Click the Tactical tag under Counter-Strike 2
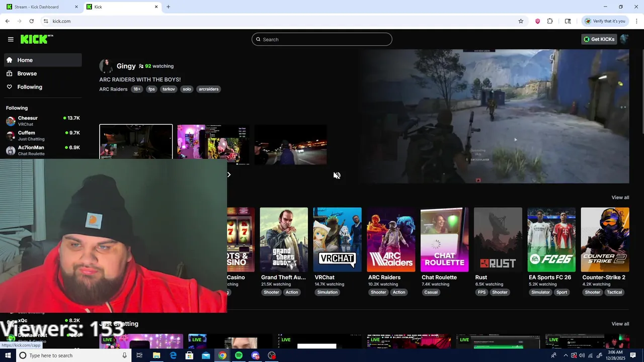Image resolution: width=644 pixels, height=362 pixels. point(614,292)
